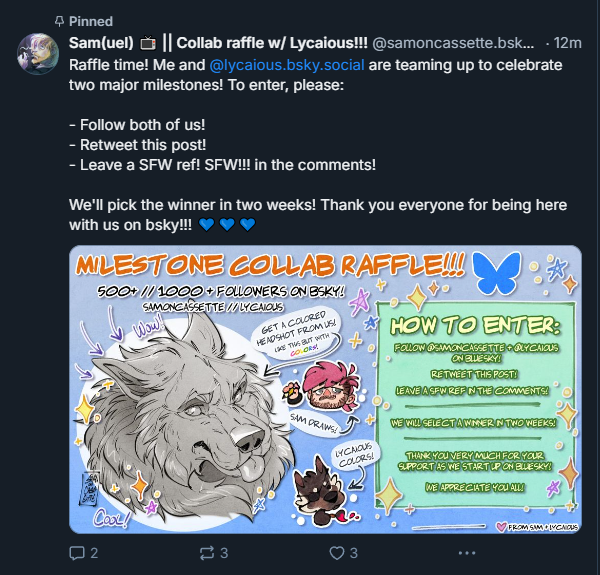Click the blue butterfly logo in the image
Image resolution: width=600 pixels, height=575 pixels.
point(496,273)
